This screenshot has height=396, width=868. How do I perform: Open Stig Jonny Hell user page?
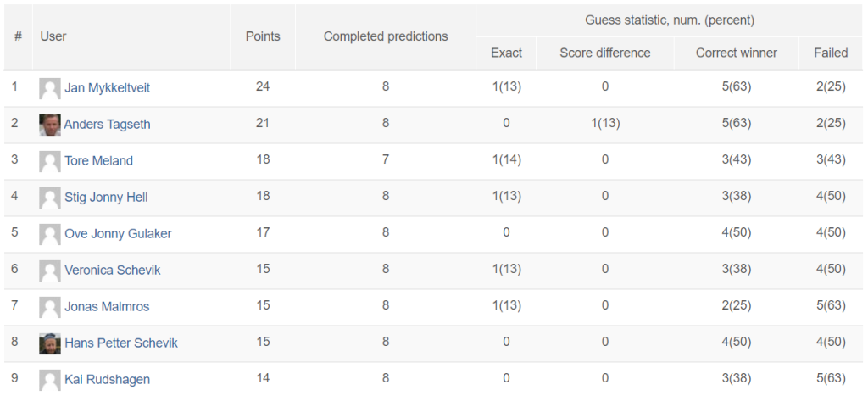click(x=106, y=198)
